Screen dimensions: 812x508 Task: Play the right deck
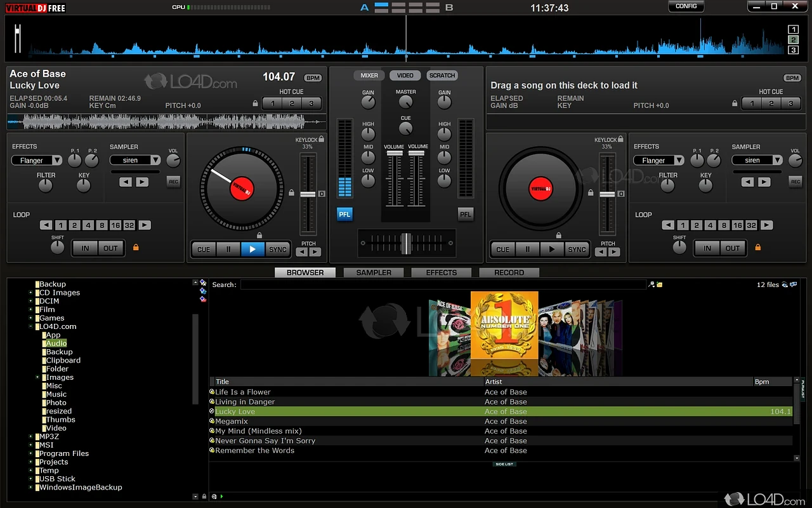[x=552, y=250]
